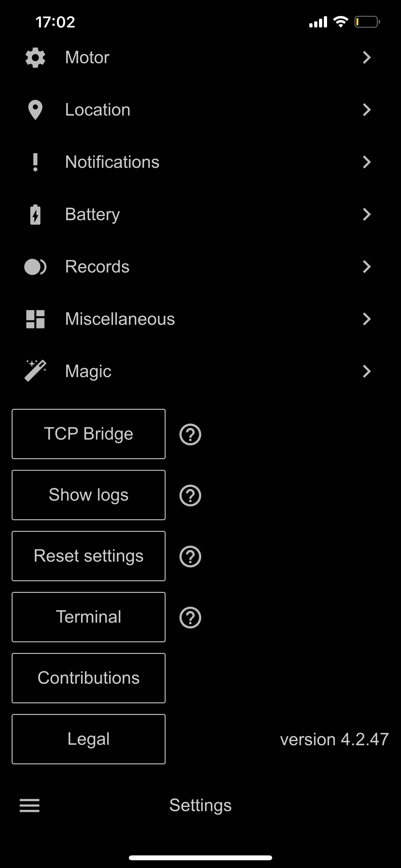Open the Contributions page
Screen dimensions: 401x868
click(x=88, y=678)
